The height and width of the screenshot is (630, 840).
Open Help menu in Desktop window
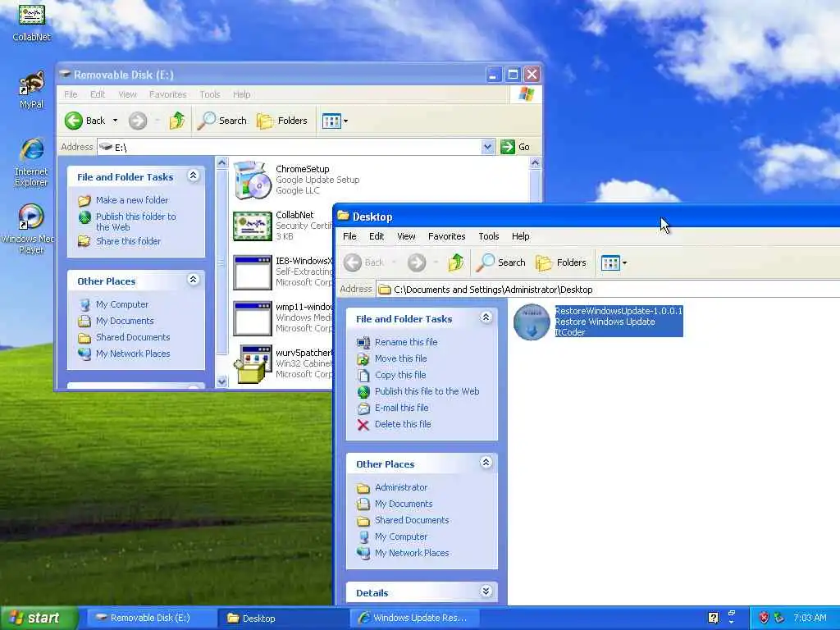[x=520, y=236]
